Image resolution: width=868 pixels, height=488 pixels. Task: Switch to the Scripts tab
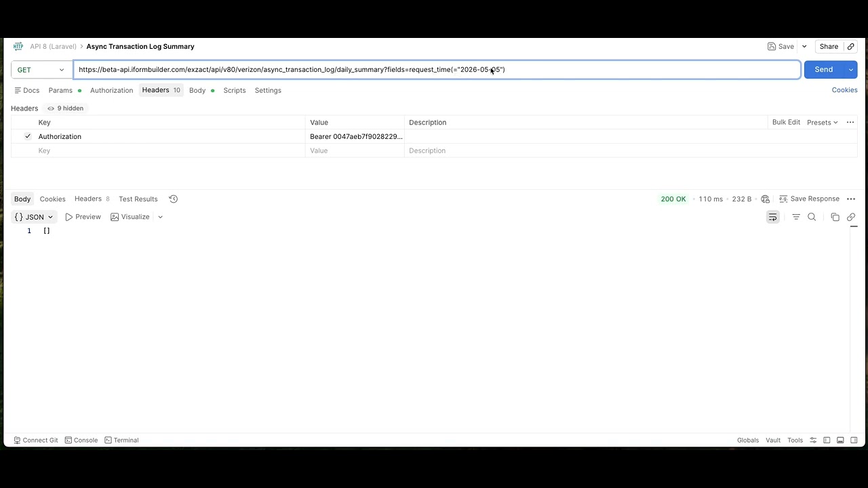[x=235, y=90]
